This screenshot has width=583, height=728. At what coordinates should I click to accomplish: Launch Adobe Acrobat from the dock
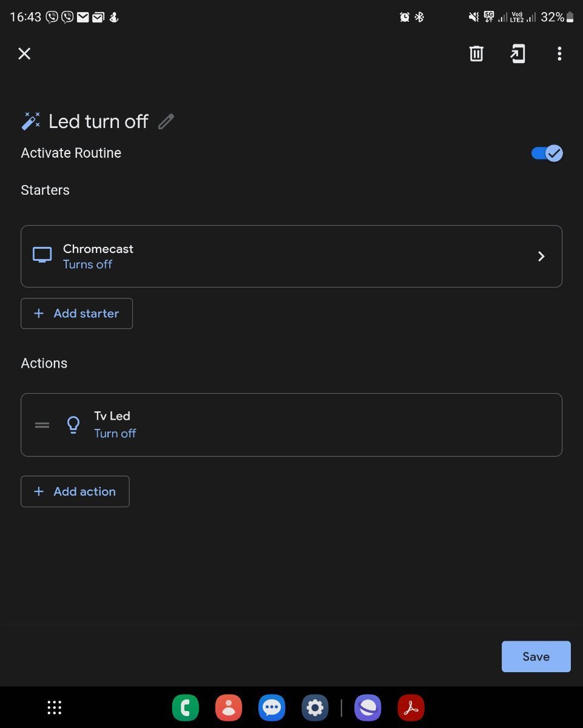[411, 708]
